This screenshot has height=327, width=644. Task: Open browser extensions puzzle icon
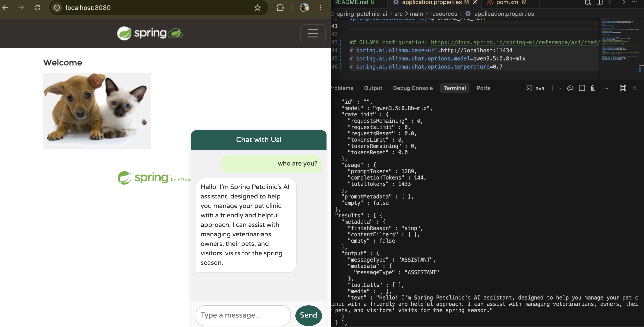point(280,7)
